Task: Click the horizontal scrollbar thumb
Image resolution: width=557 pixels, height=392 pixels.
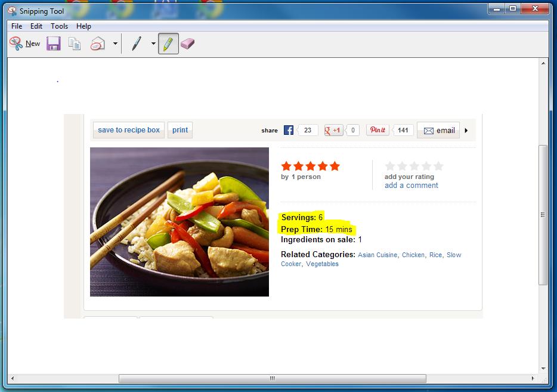Action: (x=273, y=378)
